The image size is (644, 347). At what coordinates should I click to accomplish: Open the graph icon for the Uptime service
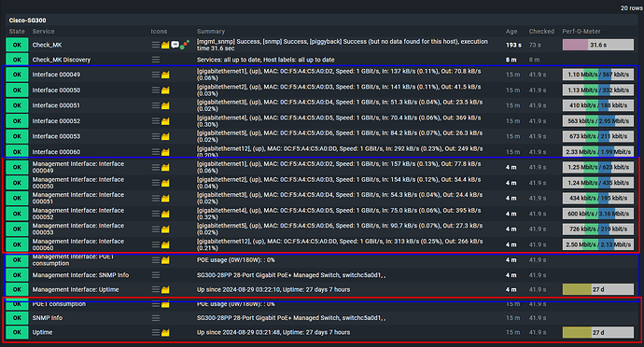click(165, 332)
